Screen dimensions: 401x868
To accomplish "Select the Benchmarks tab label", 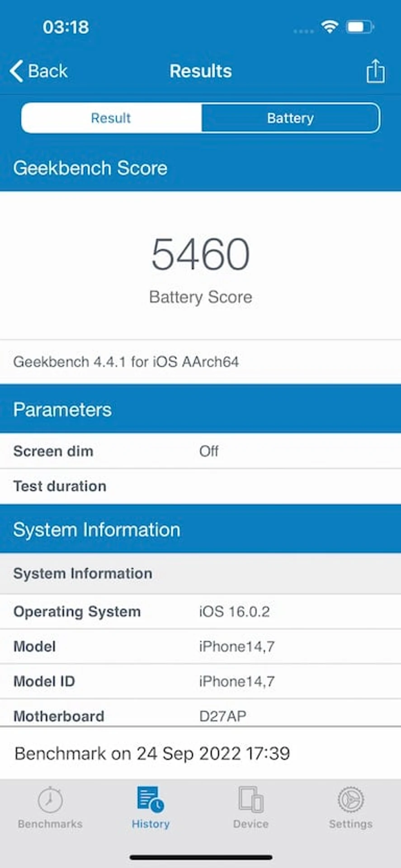I will coord(50,824).
